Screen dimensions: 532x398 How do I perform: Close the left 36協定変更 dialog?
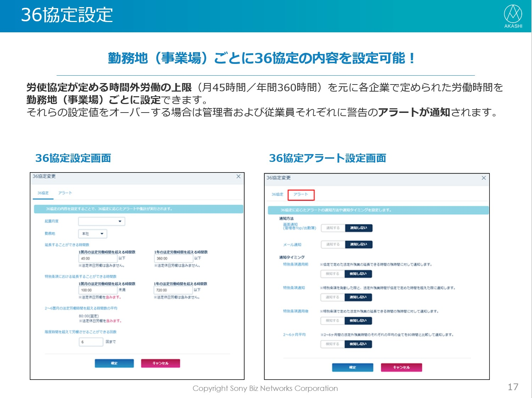point(238,176)
